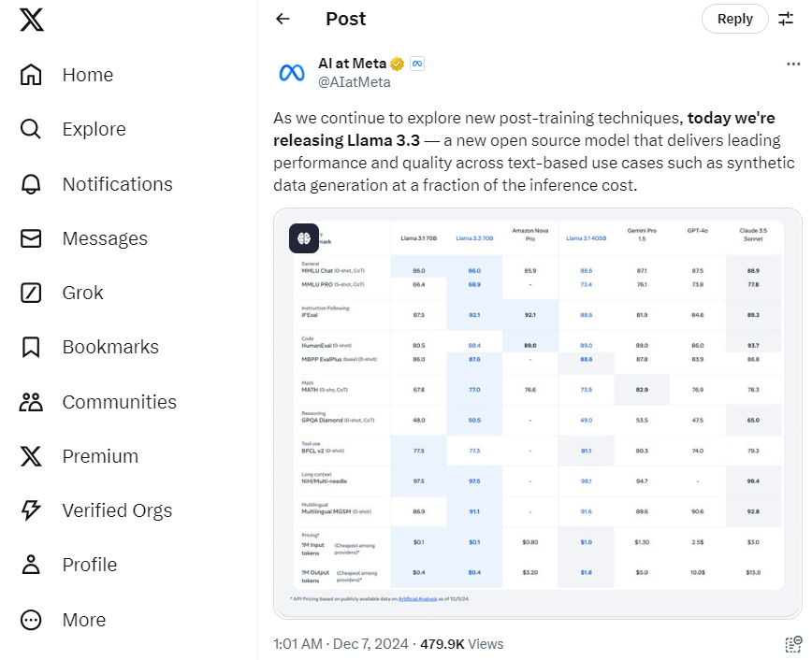
Task: Go back with the arrow icon
Action: (283, 19)
